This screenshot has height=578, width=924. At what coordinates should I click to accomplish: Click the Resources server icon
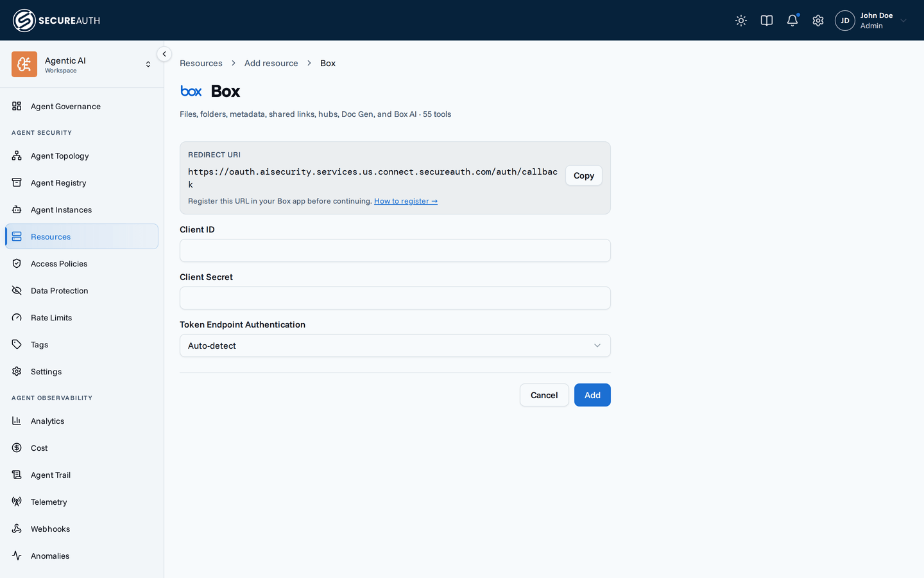click(x=17, y=236)
